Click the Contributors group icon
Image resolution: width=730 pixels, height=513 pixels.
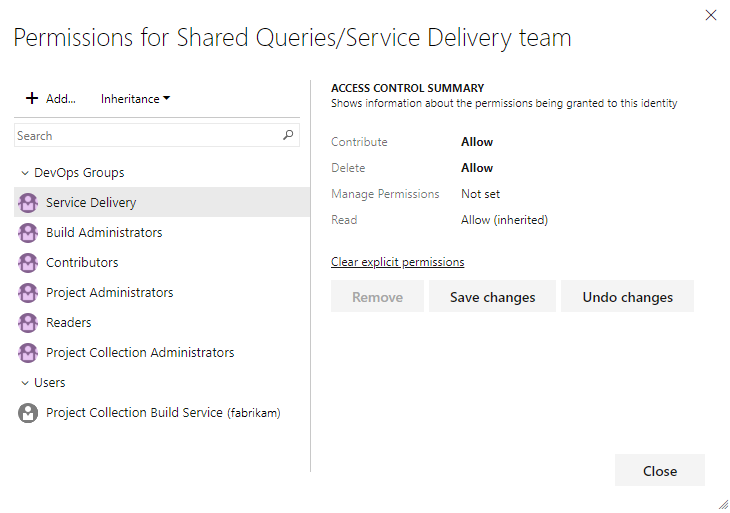28,263
